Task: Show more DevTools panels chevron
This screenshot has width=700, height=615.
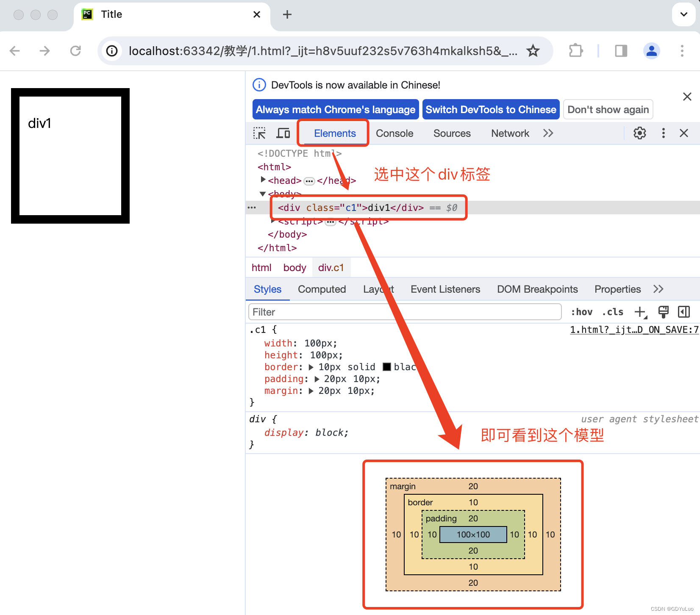Action: point(548,133)
